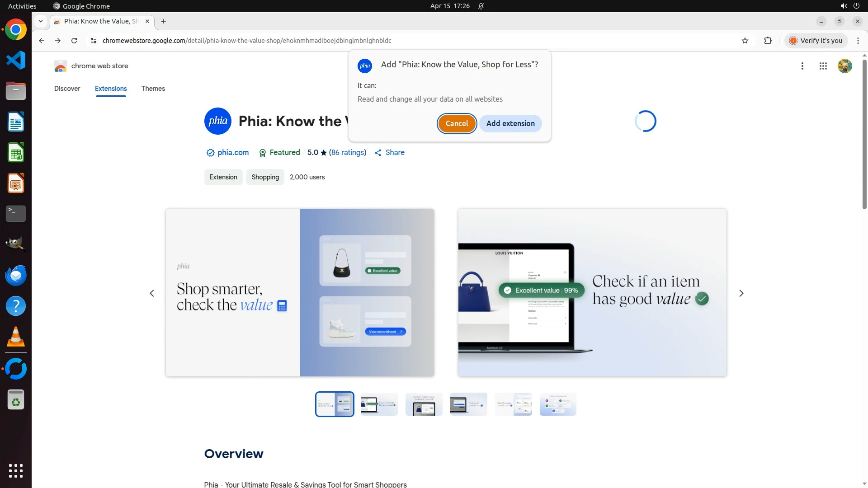Switch to the Discover tab

pyautogui.click(x=67, y=89)
